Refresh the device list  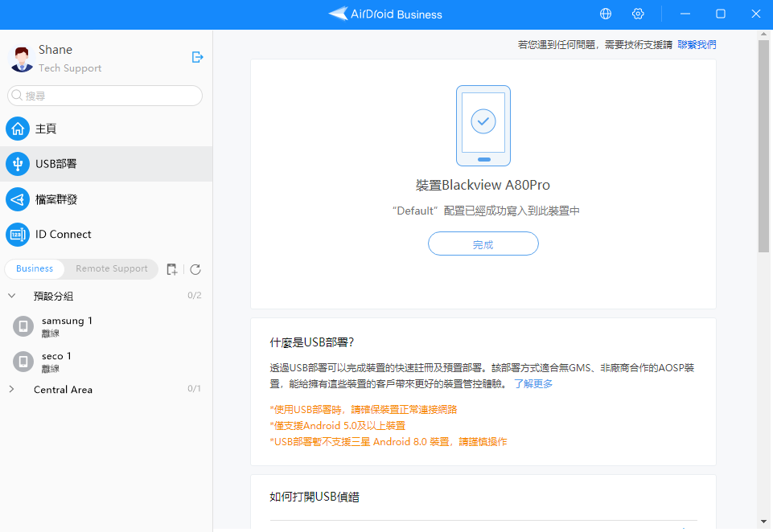point(195,269)
